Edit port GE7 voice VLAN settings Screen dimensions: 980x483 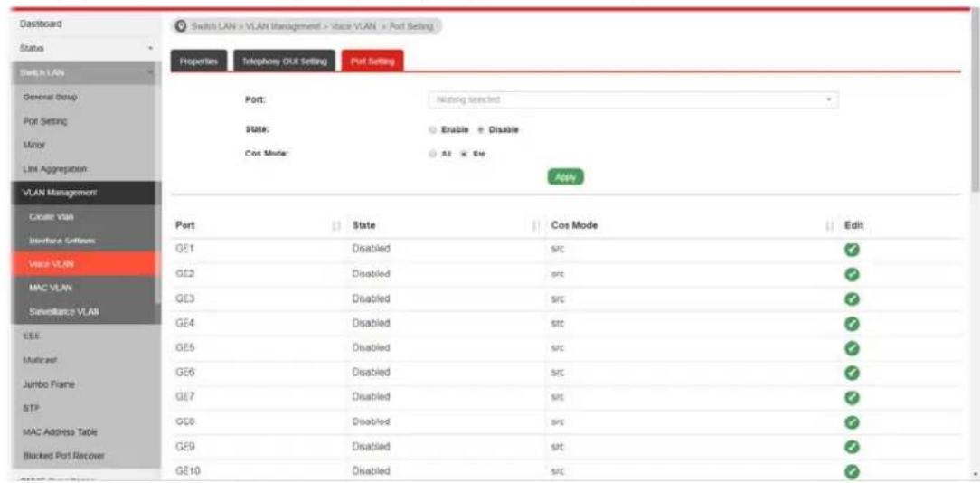(850, 397)
